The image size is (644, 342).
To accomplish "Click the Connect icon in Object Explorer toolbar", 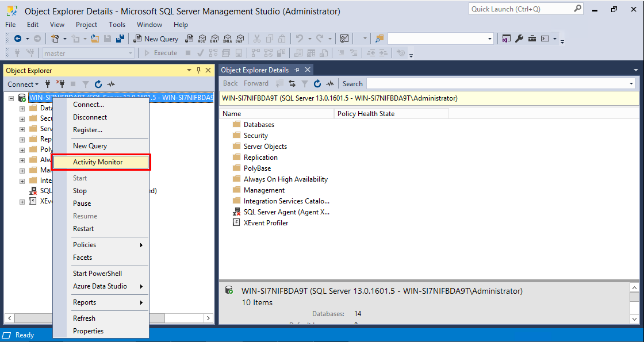I will [x=48, y=84].
